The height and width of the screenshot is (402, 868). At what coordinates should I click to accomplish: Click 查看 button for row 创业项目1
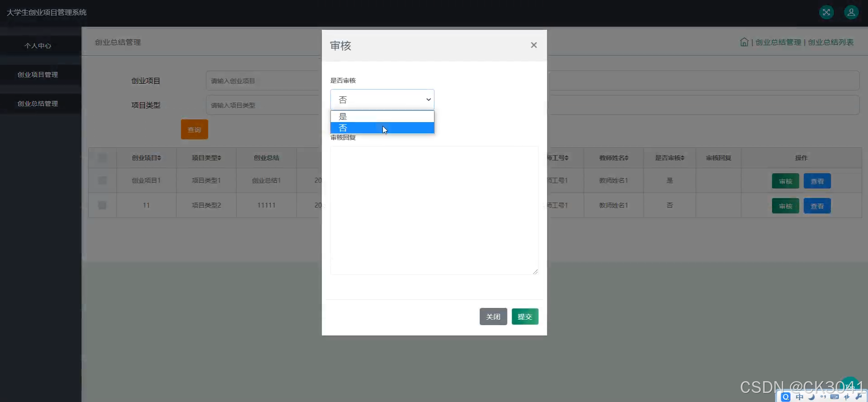pyautogui.click(x=817, y=181)
